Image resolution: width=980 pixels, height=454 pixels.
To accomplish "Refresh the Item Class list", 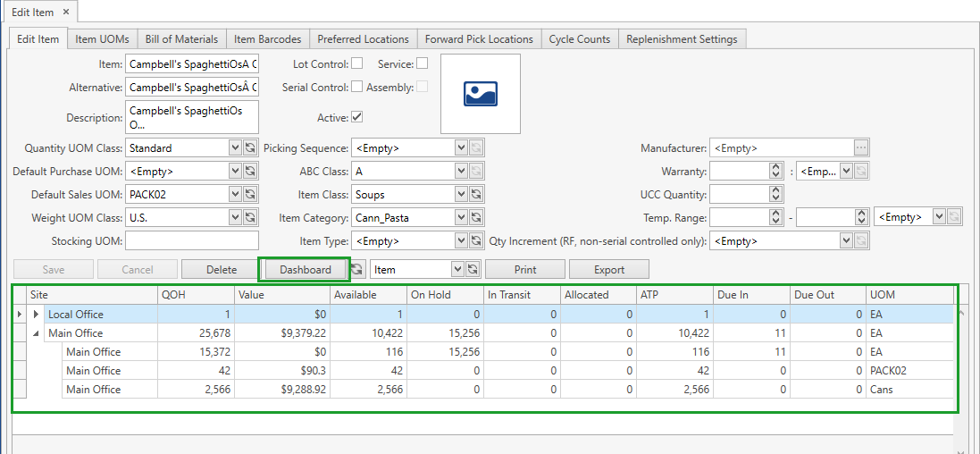I will point(475,195).
